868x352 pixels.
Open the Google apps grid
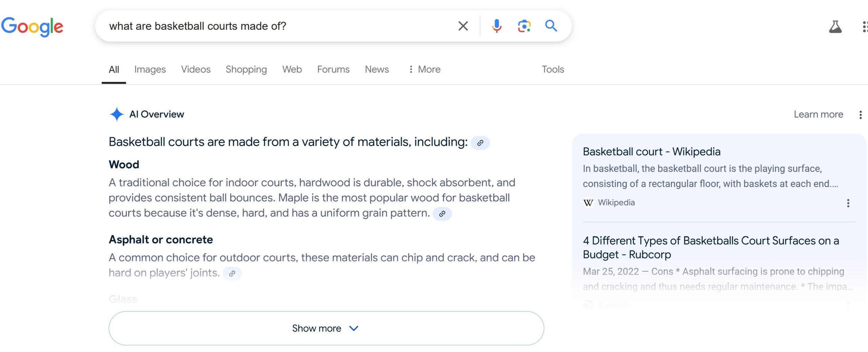(864, 26)
